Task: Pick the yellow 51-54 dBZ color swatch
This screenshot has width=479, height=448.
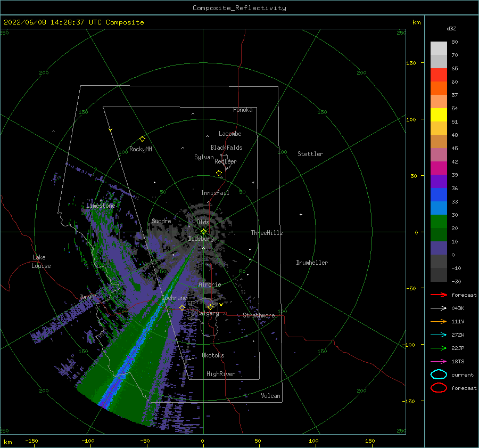Action: tap(439, 115)
